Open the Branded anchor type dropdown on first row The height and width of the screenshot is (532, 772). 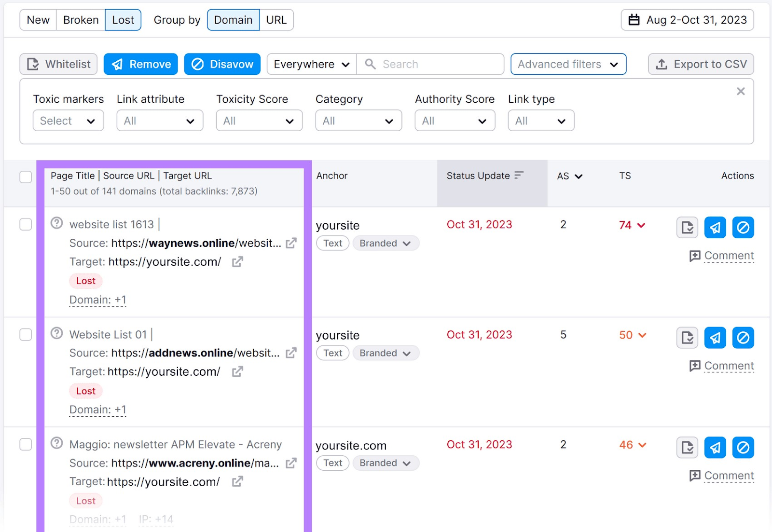coord(385,243)
